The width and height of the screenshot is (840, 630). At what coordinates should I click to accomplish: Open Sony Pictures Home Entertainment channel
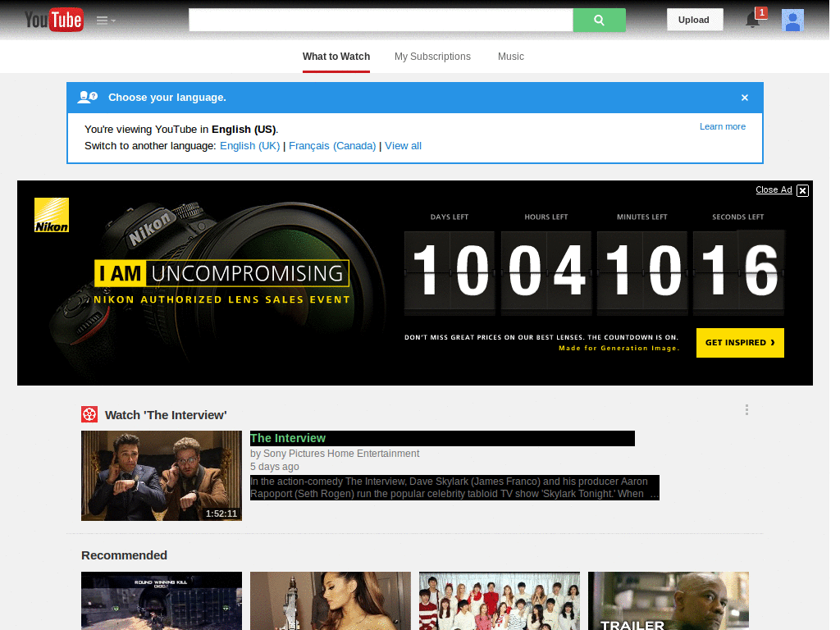coord(341,453)
